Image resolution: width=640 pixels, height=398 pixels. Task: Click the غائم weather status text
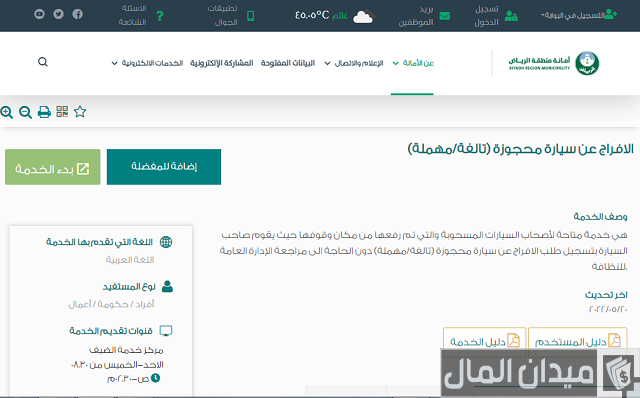point(340,16)
